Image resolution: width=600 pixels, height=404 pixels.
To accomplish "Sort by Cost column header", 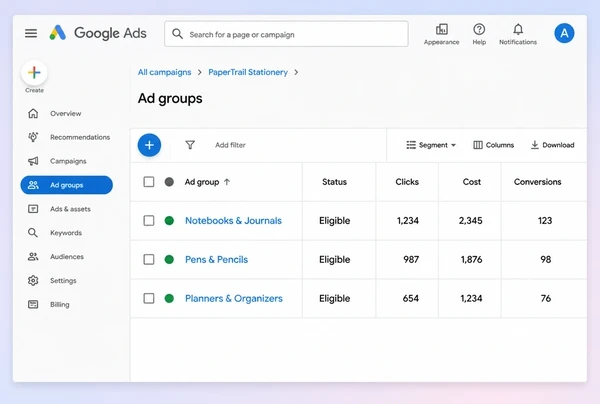I will point(472,182).
